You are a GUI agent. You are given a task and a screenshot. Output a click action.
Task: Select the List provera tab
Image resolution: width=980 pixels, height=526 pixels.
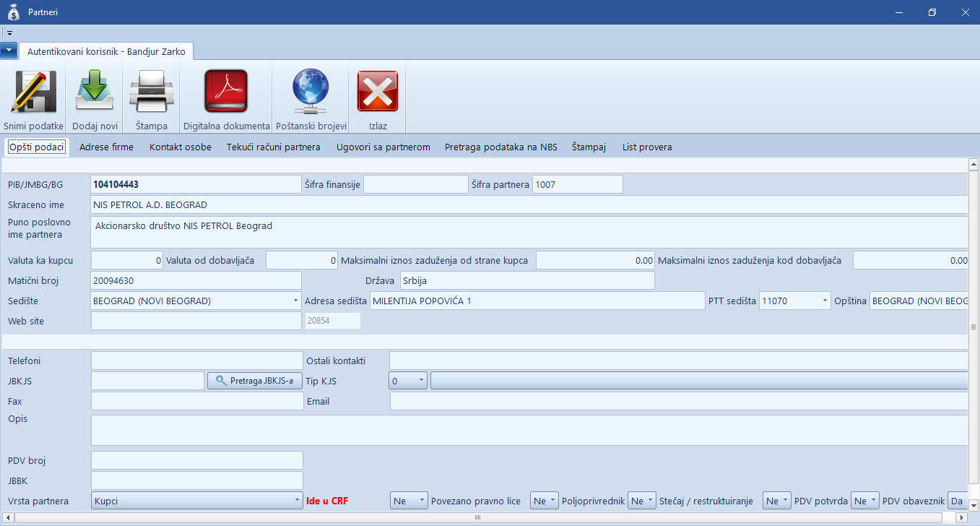coord(647,147)
